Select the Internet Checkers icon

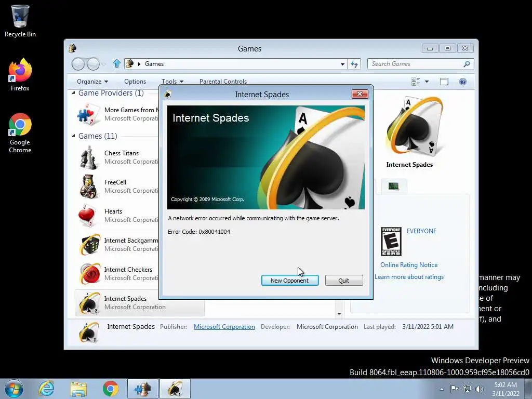(x=89, y=273)
